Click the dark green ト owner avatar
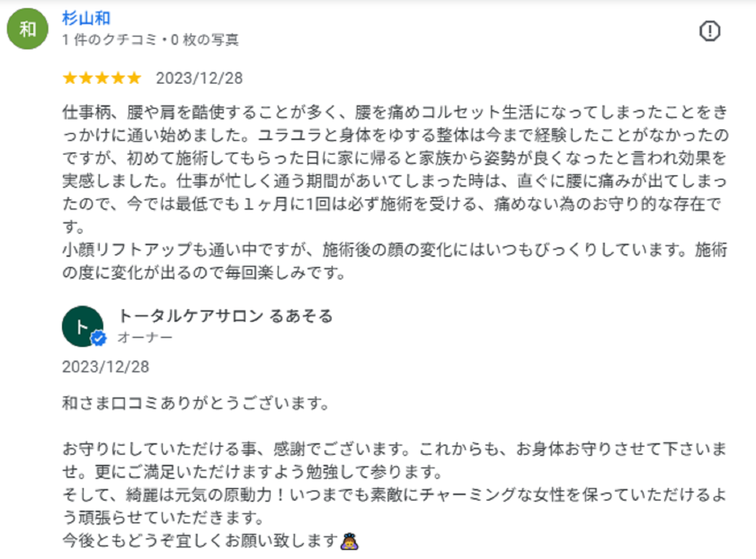756x559 pixels. pos(82,326)
